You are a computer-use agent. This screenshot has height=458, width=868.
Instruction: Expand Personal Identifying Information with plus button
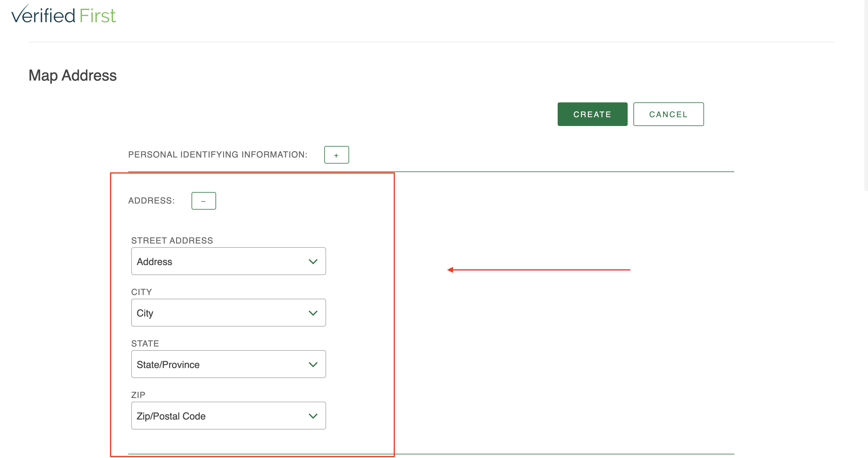point(336,155)
